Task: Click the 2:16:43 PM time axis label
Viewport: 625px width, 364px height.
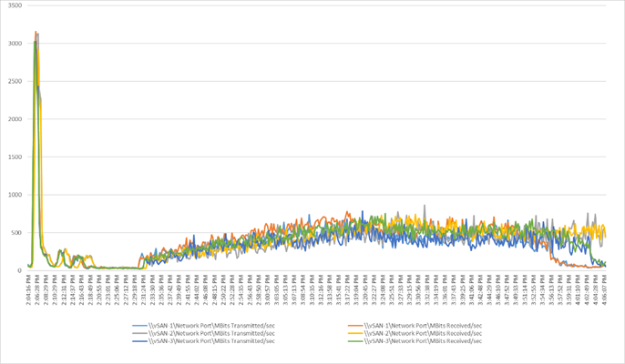Action: (81, 289)
